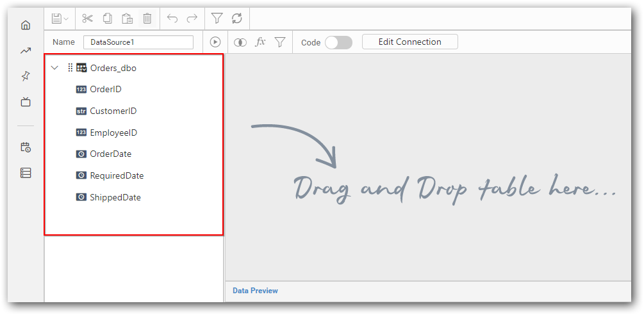644x315 pixels.
Task: Open the fx expression editor icon
Action: 260,42
